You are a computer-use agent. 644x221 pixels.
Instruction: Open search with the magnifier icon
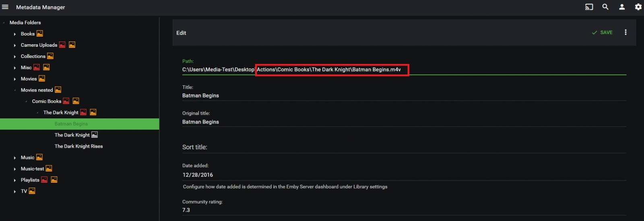tap(605, 7)
